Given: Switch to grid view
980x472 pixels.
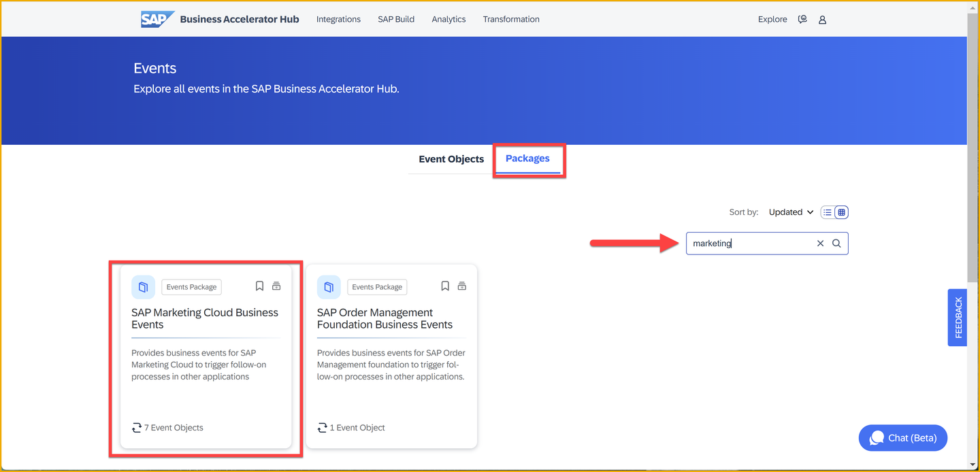Looking at the screenshot, I should coord(842,212).
